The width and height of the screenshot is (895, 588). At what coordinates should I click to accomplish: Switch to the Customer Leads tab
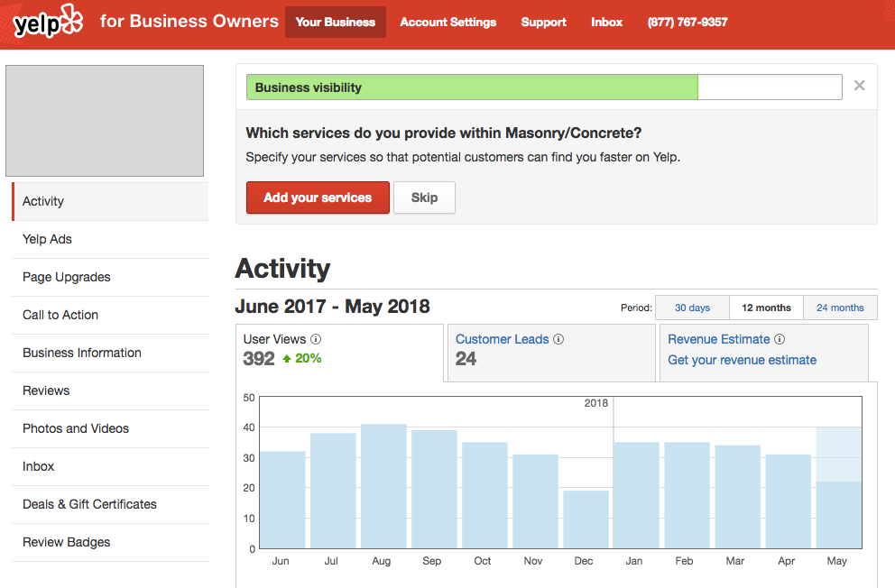551,353
